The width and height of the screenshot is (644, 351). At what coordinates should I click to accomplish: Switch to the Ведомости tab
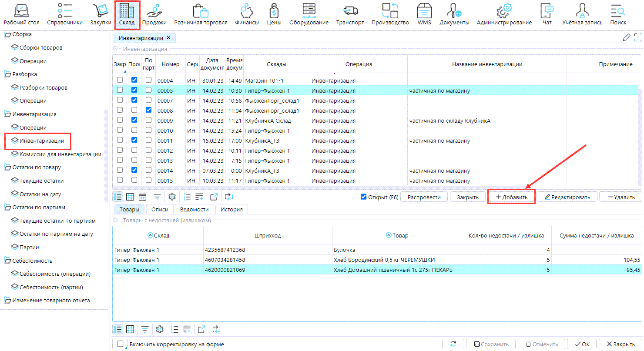[x=194, y=209]
